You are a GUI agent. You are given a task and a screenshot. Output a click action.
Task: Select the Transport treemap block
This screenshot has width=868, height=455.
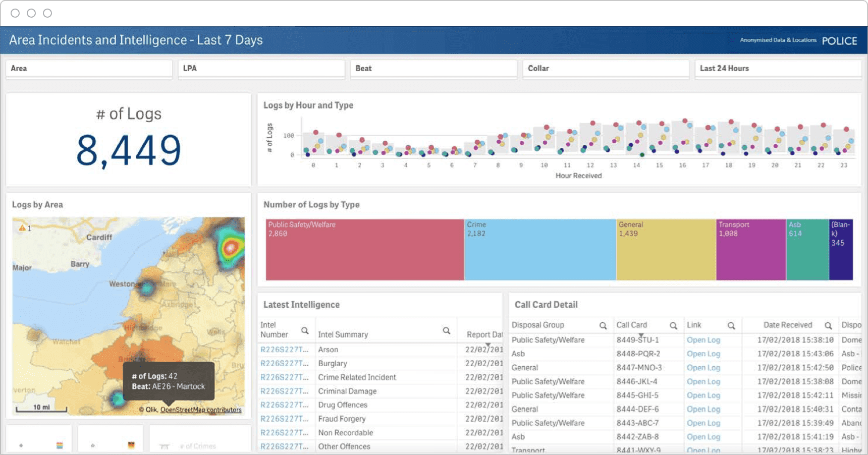[x=751, y=250]
